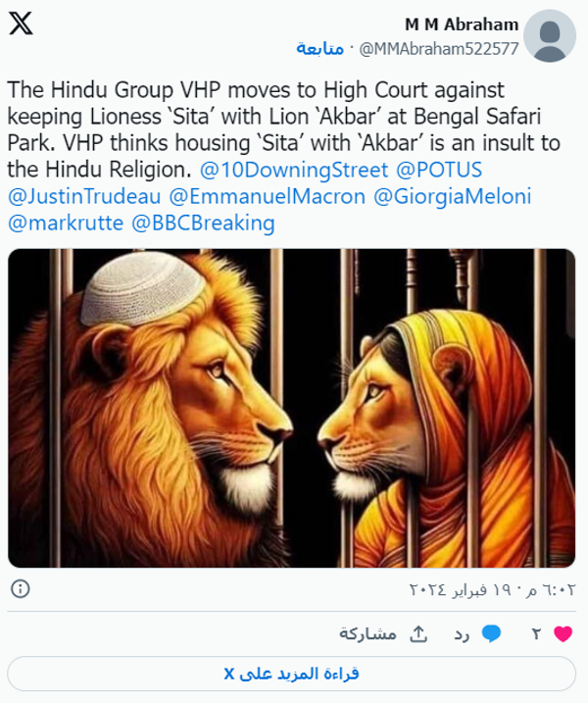Open the @10DowningStreet mention

tap(294, 170)
